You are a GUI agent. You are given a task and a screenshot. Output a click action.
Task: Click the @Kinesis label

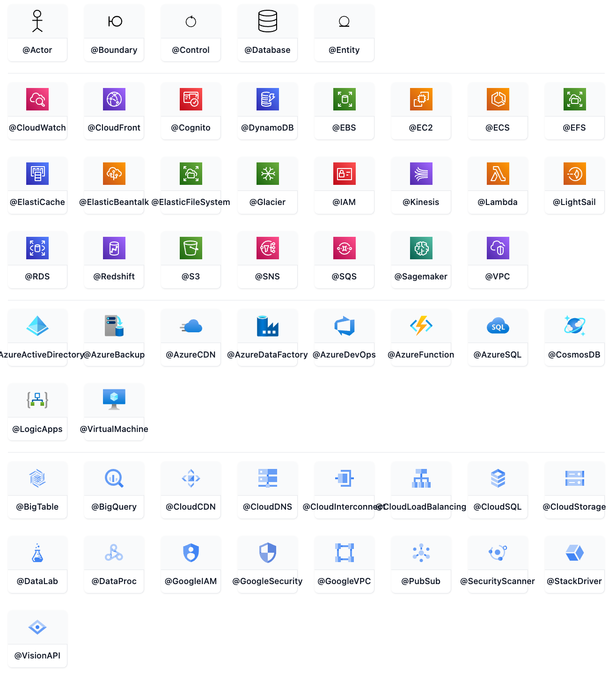click(x=421, y=202)
